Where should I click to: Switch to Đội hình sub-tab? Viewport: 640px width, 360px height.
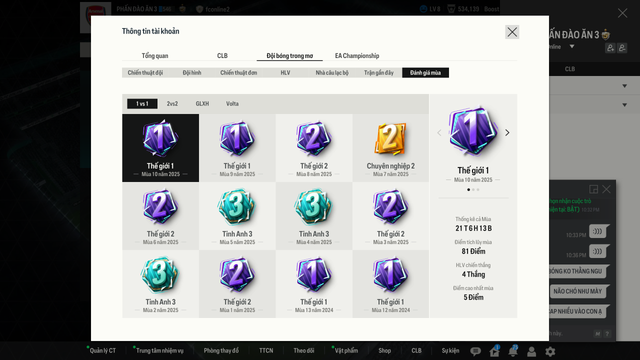192,73
